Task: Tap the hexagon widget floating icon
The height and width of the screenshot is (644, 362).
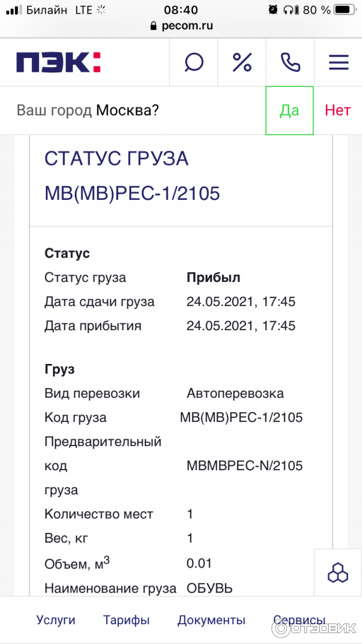Action: 338,573
